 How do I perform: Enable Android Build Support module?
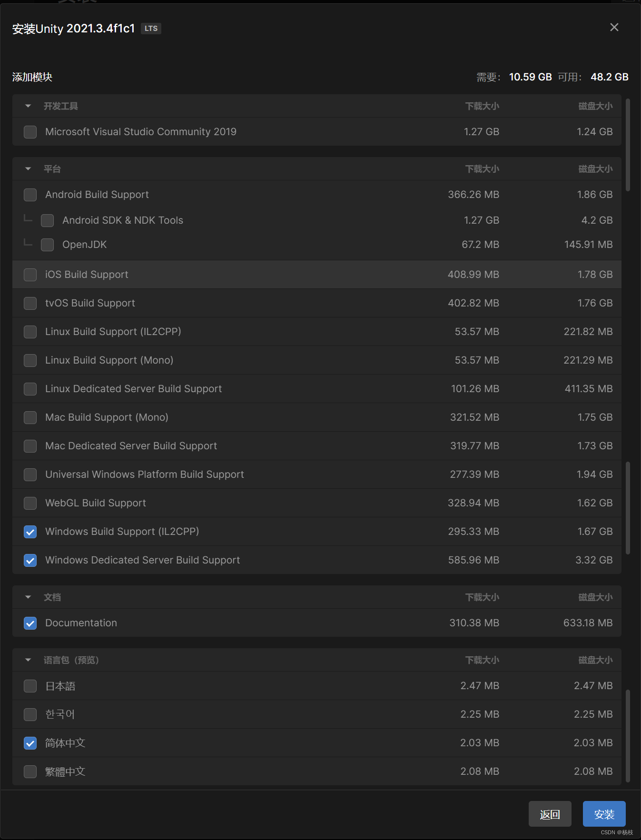[30, 195]
